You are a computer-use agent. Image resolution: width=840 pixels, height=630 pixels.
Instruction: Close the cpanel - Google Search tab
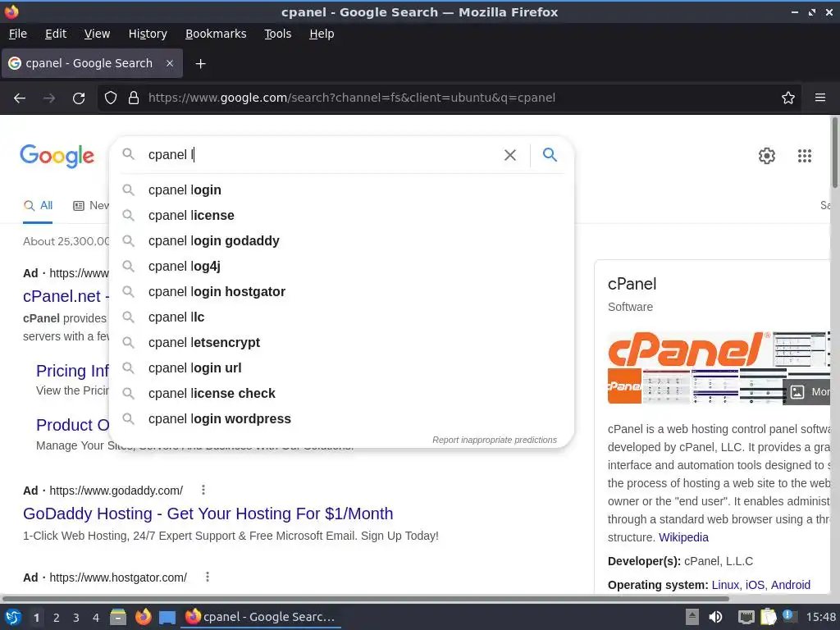pos(169,63)
